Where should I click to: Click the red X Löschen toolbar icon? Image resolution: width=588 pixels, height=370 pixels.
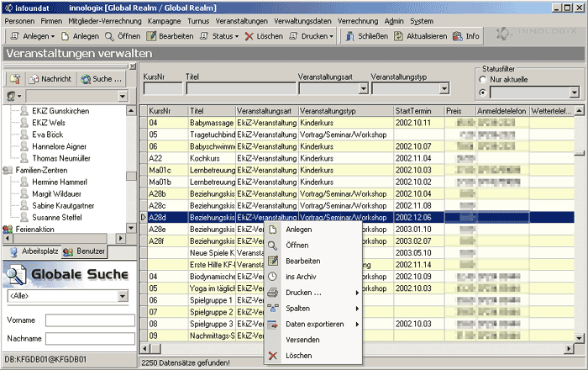249,36
